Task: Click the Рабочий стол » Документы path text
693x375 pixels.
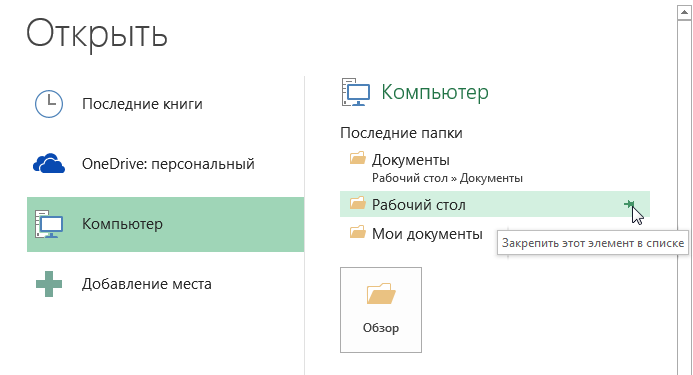Action: point(447,178)
